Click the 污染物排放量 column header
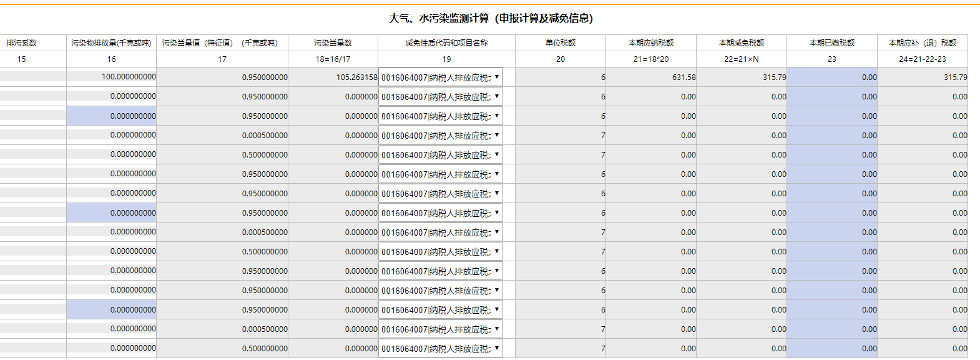This screenshot has height=360, width=980. (111, 43)
